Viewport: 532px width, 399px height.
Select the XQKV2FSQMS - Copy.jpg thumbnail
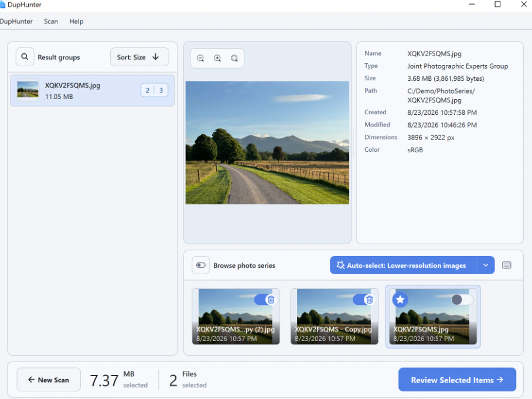coord(334,316)
